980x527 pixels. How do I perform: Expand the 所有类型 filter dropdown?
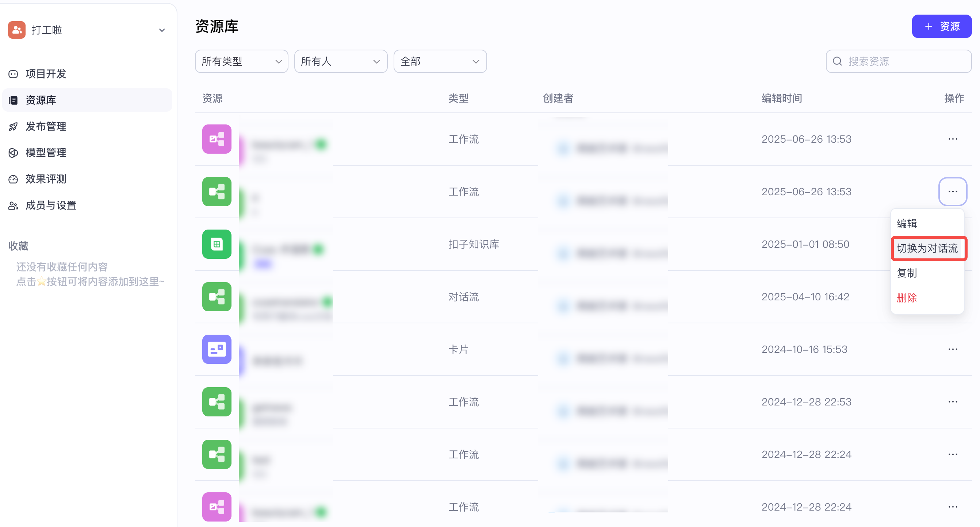[x=241, y=61]
